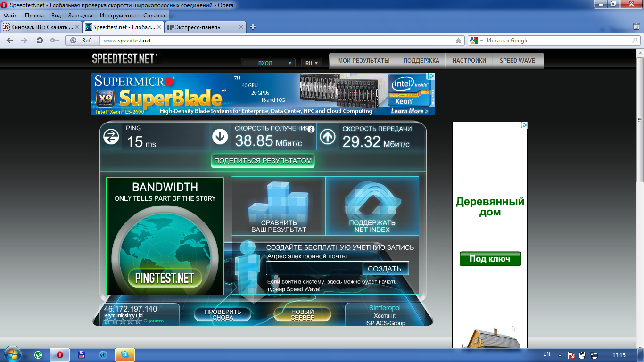Click Оцените rating link

pyautogui.click(x=154, y=321)
